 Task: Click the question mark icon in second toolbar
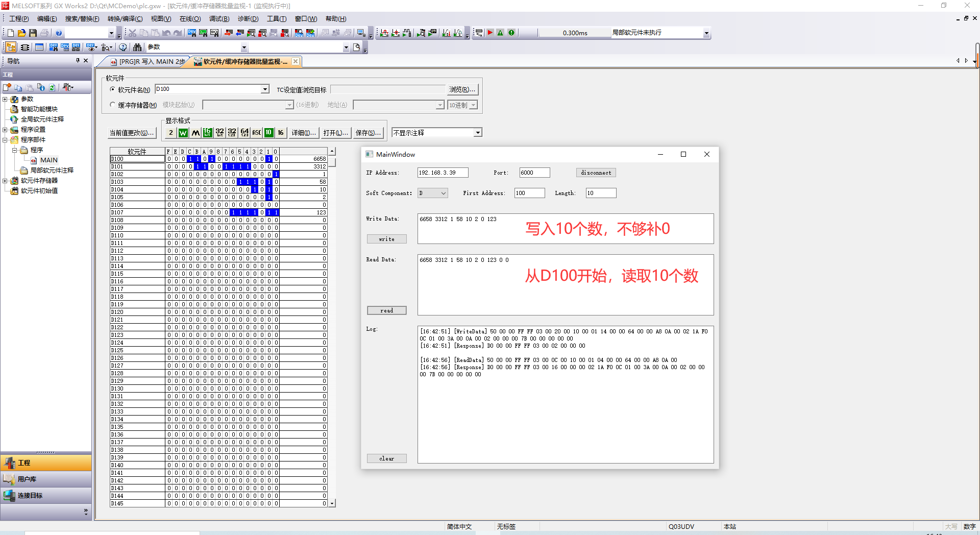pyautogui.click(x=123, y=47)
